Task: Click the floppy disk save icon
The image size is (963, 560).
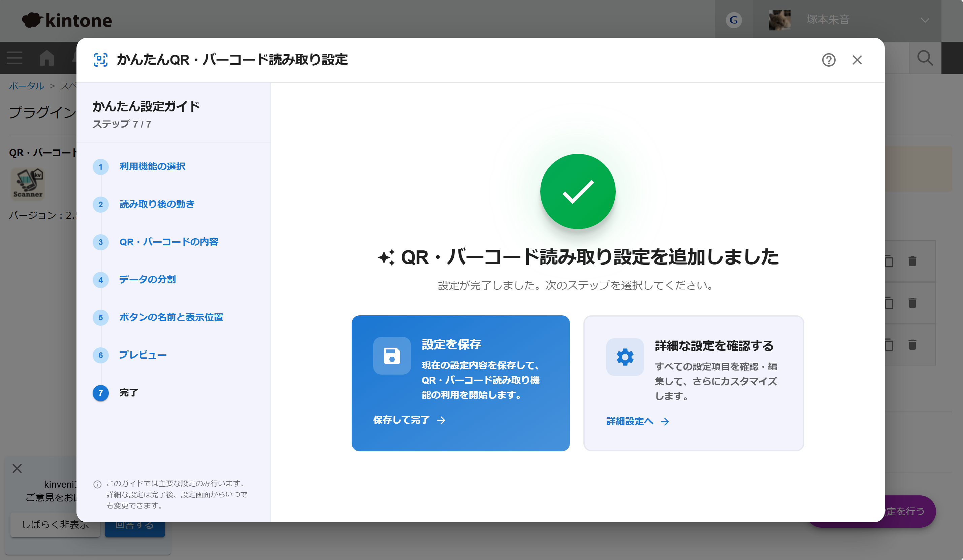Action: pos(392,356)
